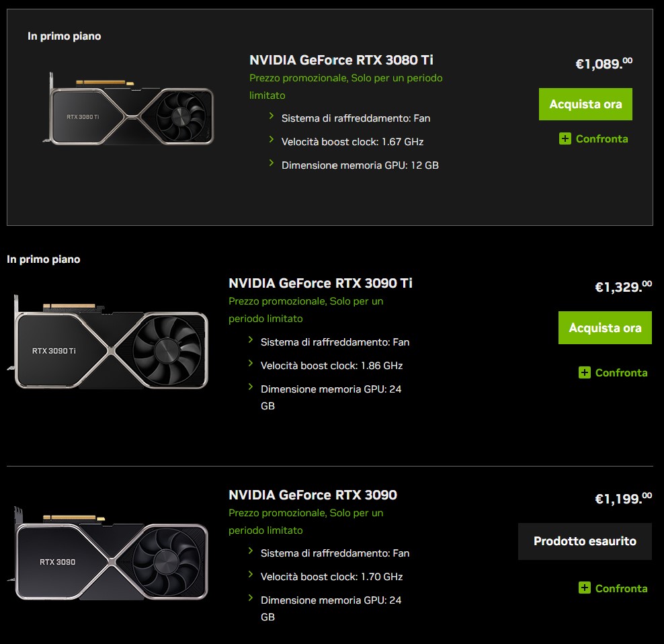Click the plus icon beside RTX 3090 Confronta
The image size is (664, 644).
click(x=585, y=588)
